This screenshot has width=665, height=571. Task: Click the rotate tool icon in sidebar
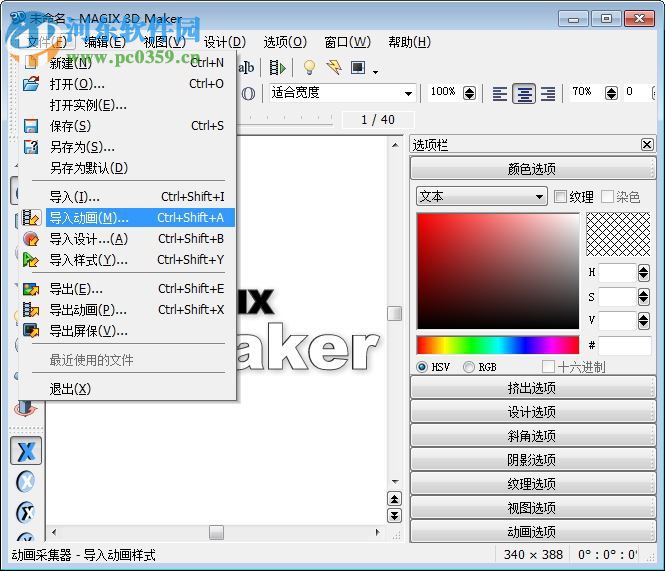pos(25,408)
